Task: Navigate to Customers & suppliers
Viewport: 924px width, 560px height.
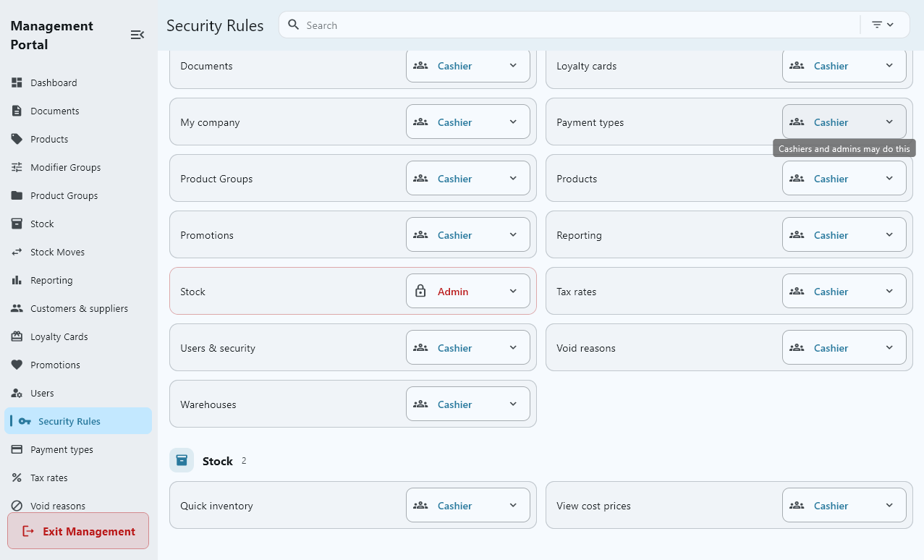Action: pos(78,308)
